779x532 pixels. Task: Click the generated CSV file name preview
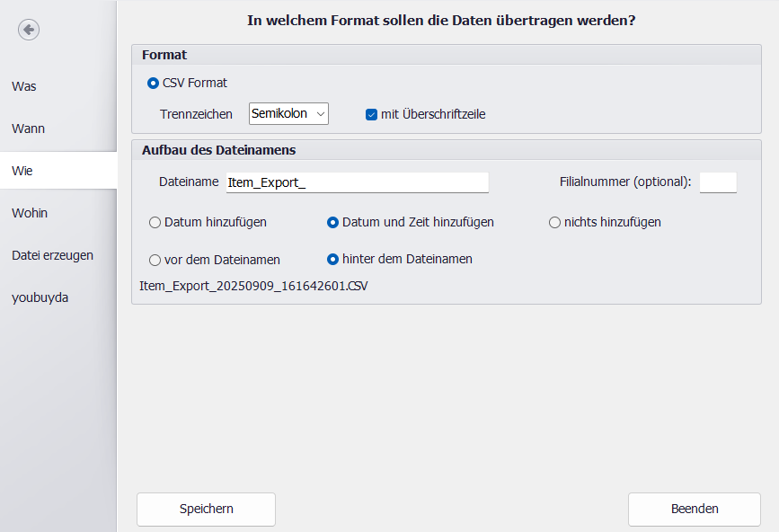[253, 287]
